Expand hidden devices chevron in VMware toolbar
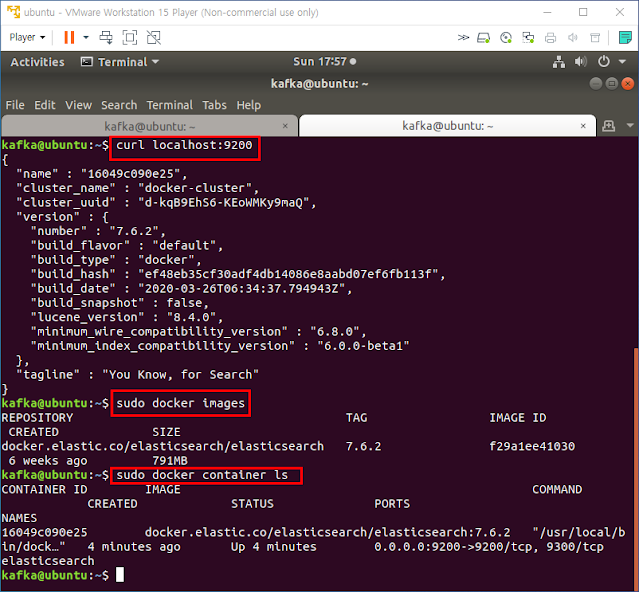639x592 pixels. coord(463,38)
